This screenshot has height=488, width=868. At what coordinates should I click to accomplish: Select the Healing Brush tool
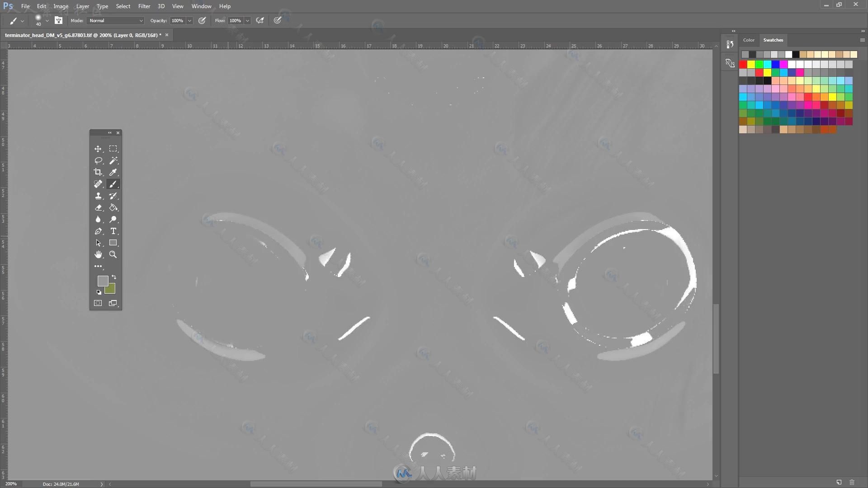pyautogui.click(x=98, y=183)
